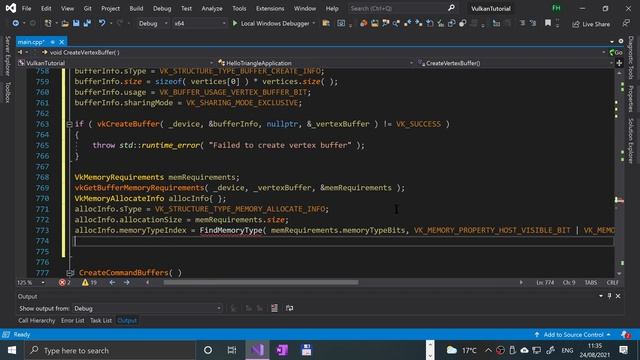The width and height of the screenshot is (640, 360).
Task: Open the x64 platform dropdown
Action: (x=199, y=23)
